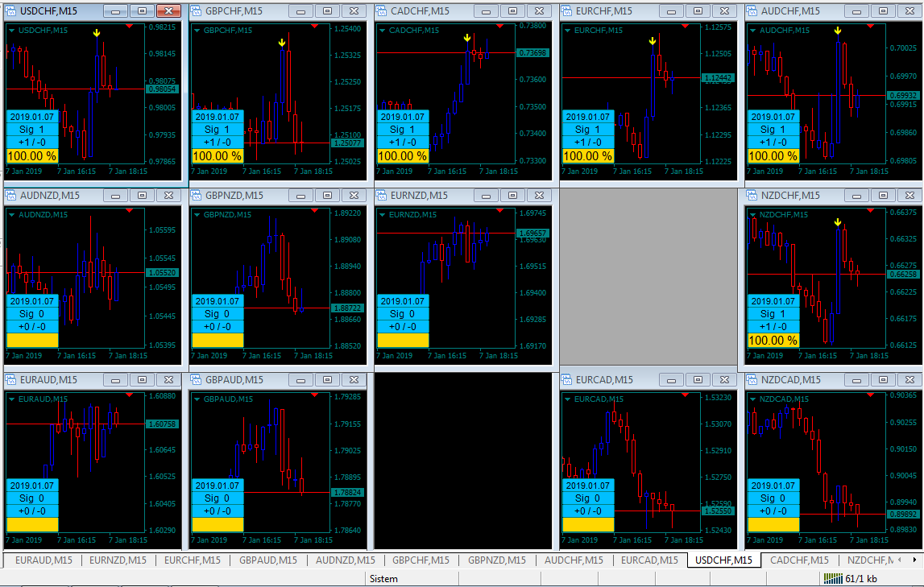Expand one-click trading triangle on GBPAUD chart
The width and height of the screenshot is (924, 587).
[197, 399]
